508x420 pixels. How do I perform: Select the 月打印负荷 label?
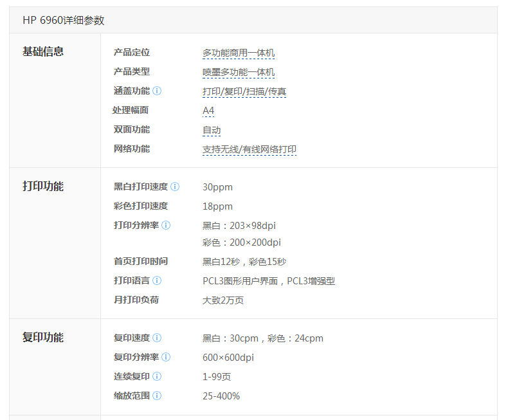(136, 300)
